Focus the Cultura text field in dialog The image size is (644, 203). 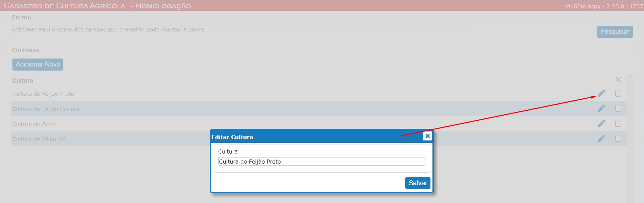click(x=322, y=162)
